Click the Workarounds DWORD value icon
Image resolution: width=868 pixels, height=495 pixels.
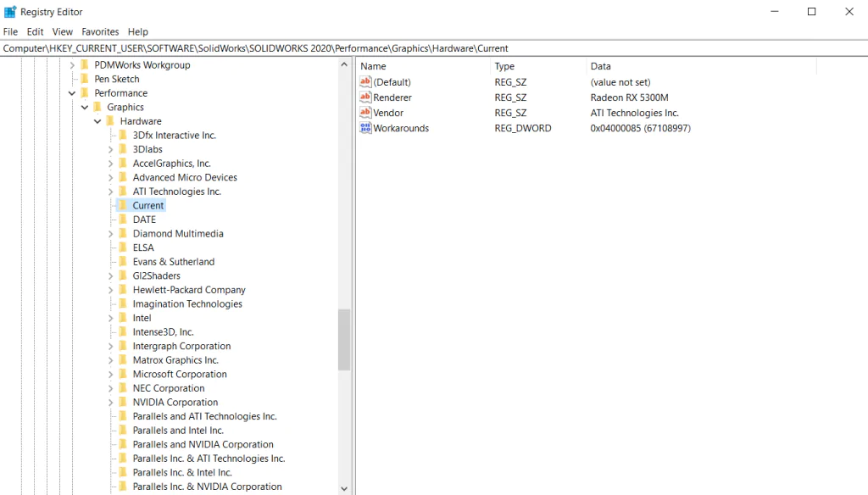[365, 128]
